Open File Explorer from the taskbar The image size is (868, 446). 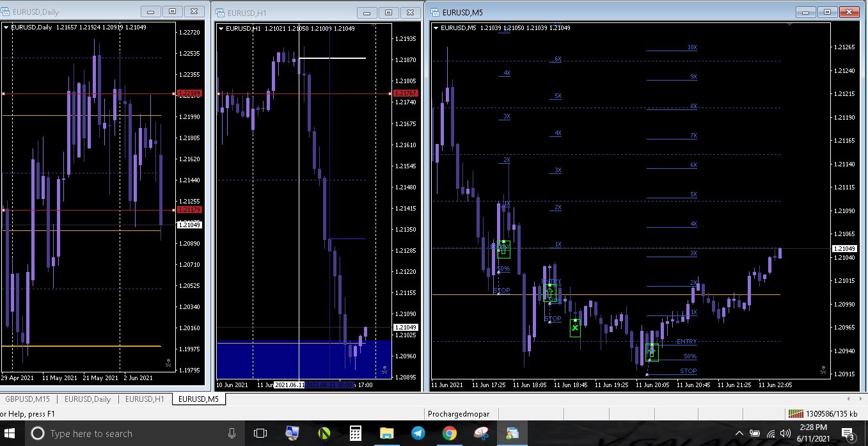pyautogui.click(x=387, y=433)
